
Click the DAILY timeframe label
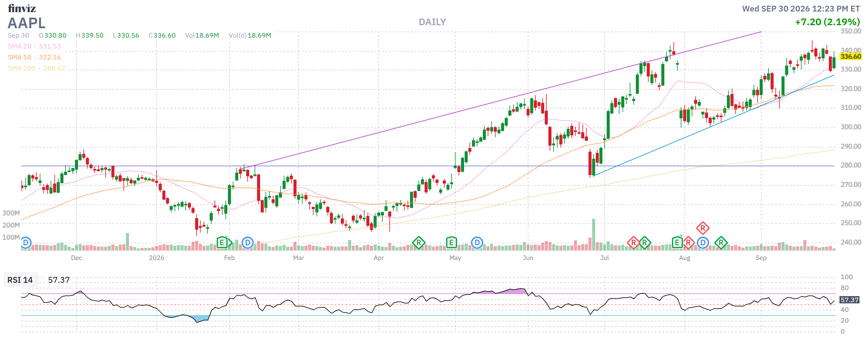click(x=432, y=22)
